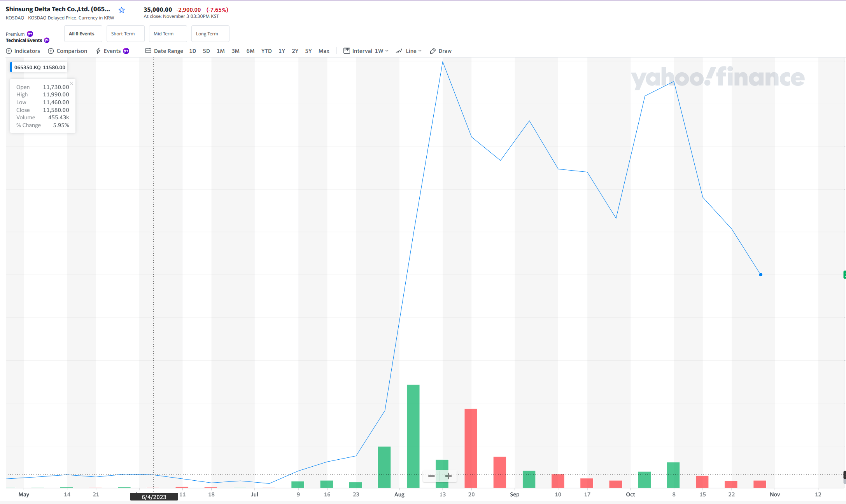Add stock to watchlist with star icon
This screenshot has height=504, width=846.
[x=122, y=10]
